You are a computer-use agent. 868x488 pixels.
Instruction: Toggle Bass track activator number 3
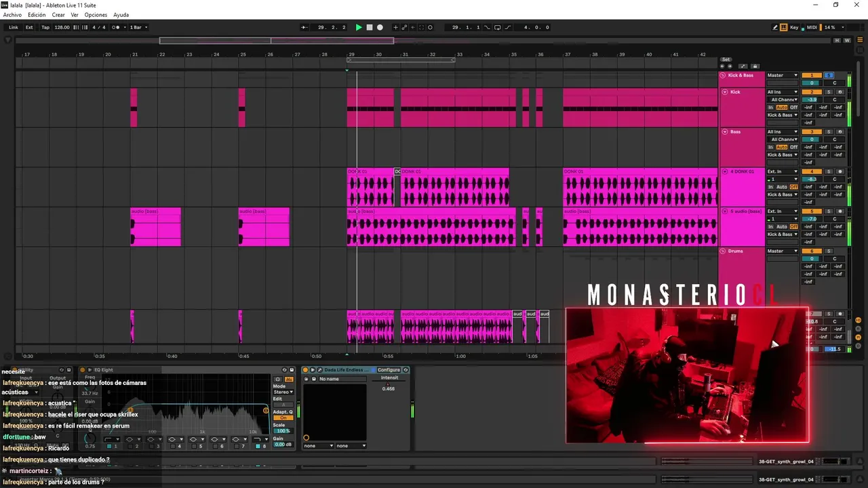[812, 131]
